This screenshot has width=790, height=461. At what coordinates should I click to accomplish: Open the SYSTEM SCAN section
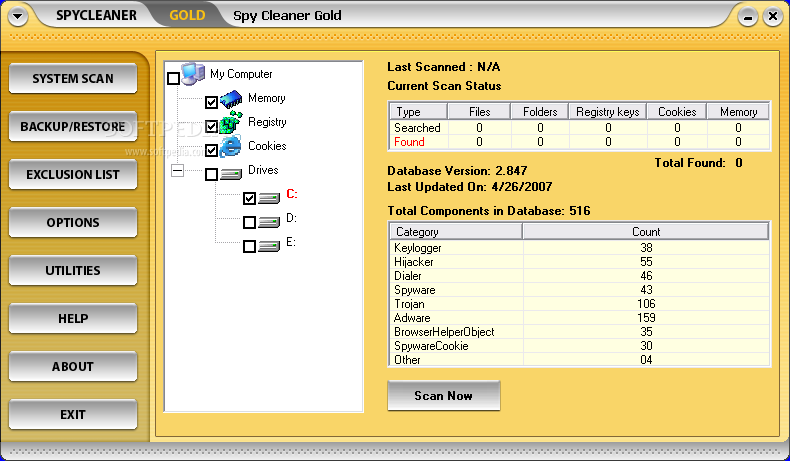73,79
